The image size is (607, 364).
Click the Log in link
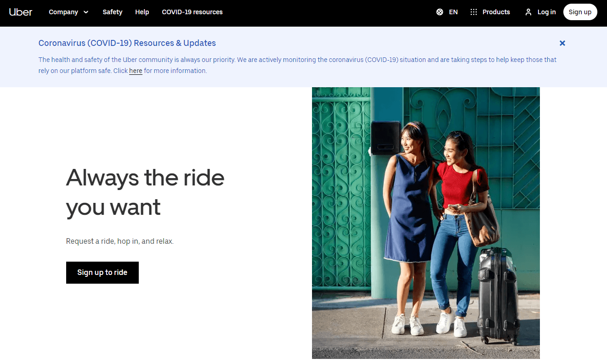(x=547, y=12)
